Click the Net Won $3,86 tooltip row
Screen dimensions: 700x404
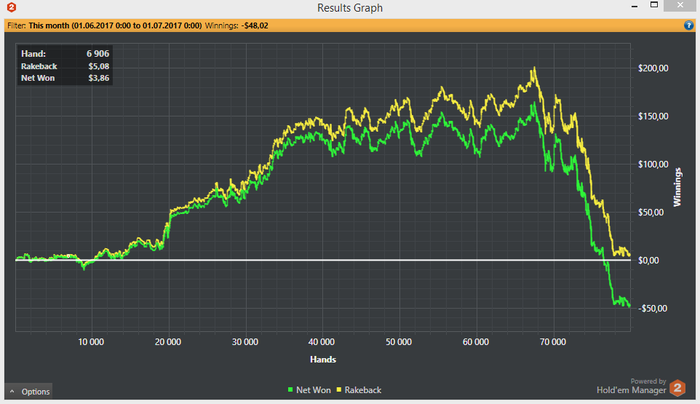[65, 78]
